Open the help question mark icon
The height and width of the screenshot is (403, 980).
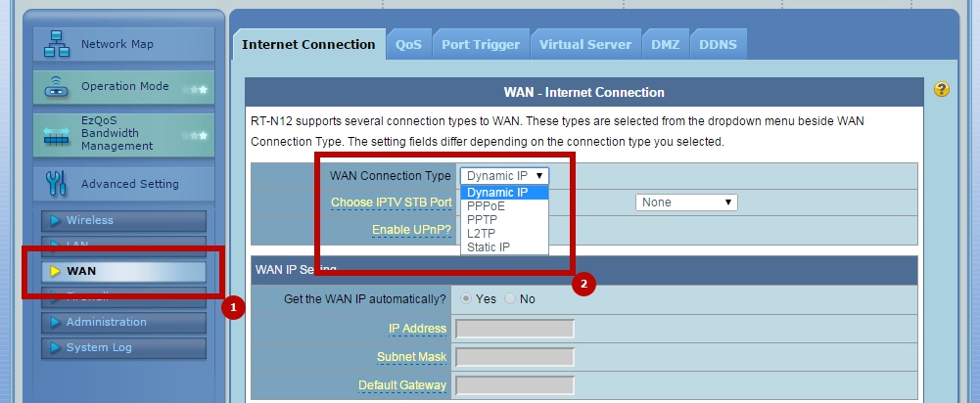[941, 89]
